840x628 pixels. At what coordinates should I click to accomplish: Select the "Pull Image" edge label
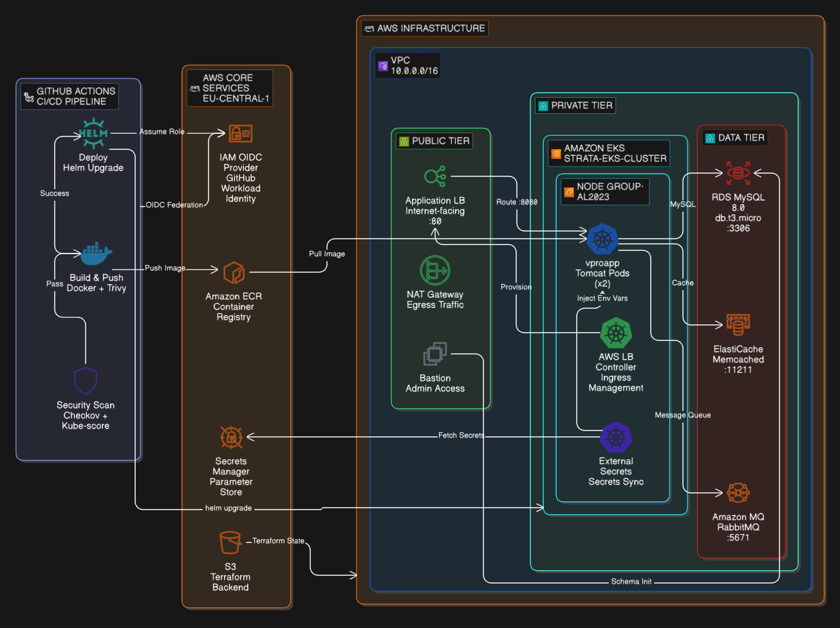point(327,254)
